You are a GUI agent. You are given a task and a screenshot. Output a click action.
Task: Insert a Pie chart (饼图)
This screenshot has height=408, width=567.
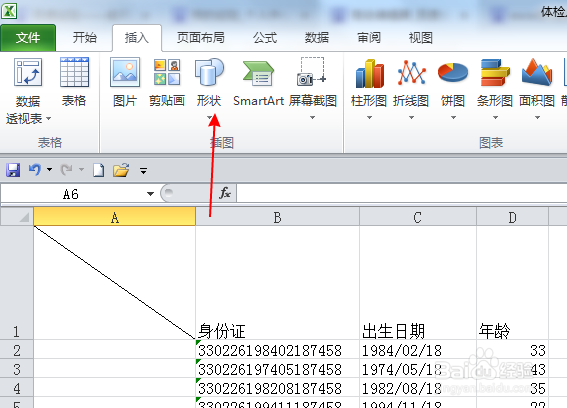(x=453, y=89)
